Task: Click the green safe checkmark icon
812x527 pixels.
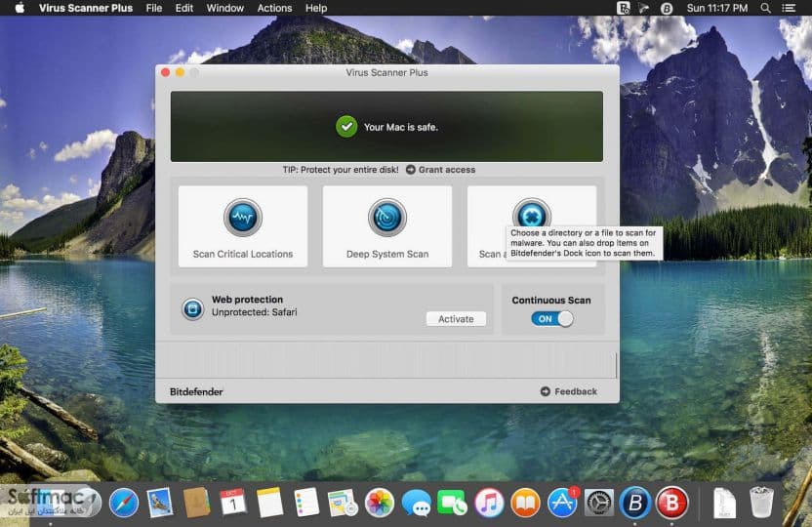Action: click(346, 126)
